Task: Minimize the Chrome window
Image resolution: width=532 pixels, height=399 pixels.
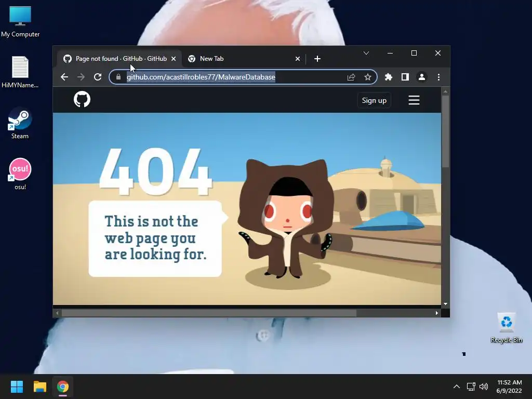Action: pyautogui.click(x=390, y=54)
